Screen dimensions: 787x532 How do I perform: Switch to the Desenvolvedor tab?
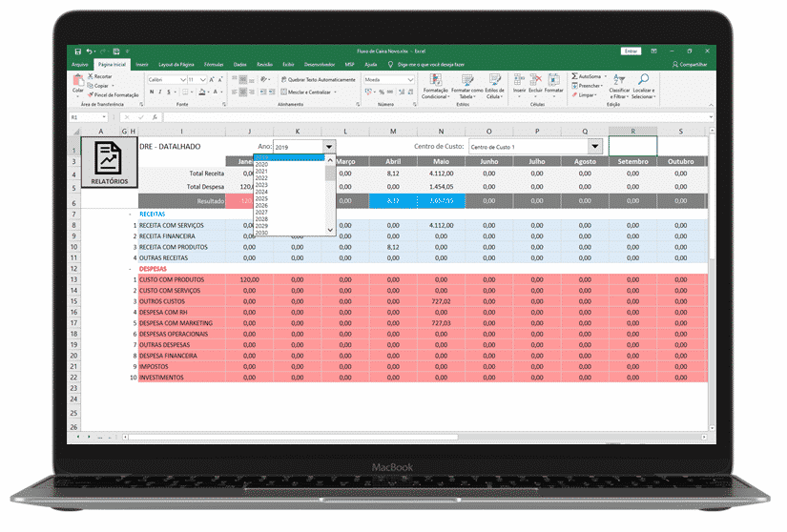tap(320, 64)
